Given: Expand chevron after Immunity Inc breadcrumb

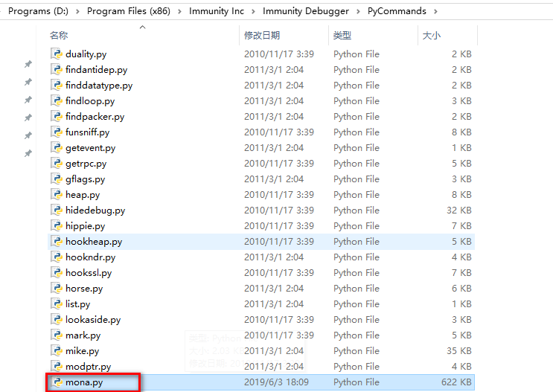Looking at the screenshot, I should 253,11.
